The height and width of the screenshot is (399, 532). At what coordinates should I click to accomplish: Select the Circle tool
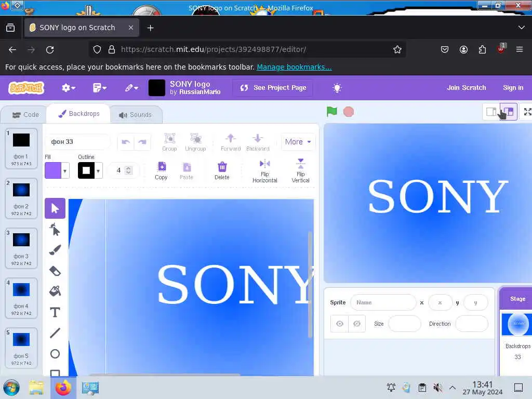(55, 354)
